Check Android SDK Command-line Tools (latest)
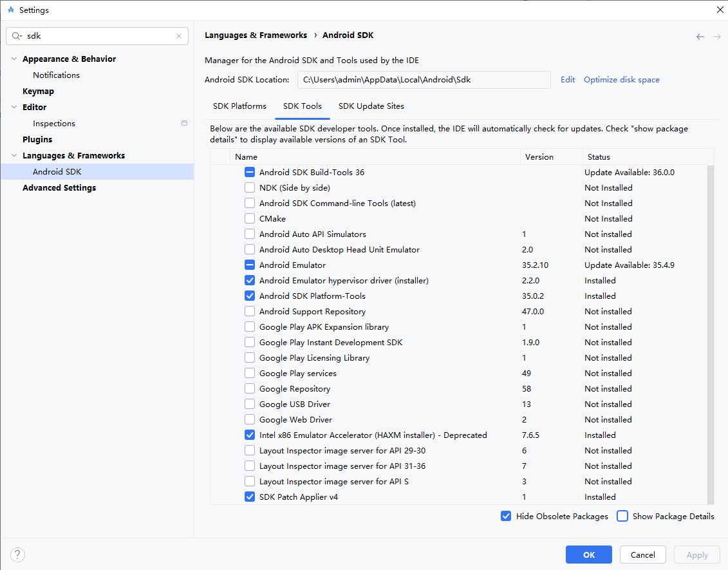Viewport: 728px width, 570px height. point(250,203)
